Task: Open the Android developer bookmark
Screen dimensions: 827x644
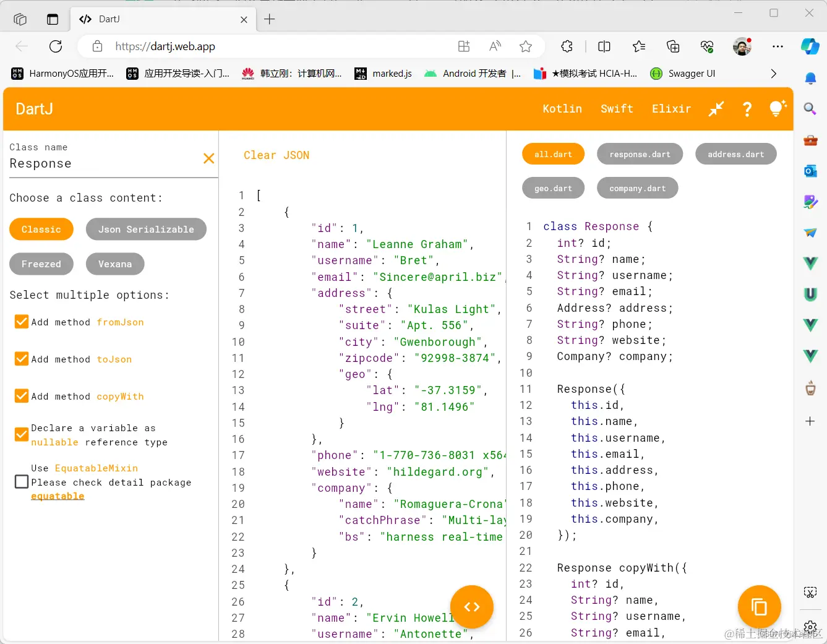Action: (473, 74)
